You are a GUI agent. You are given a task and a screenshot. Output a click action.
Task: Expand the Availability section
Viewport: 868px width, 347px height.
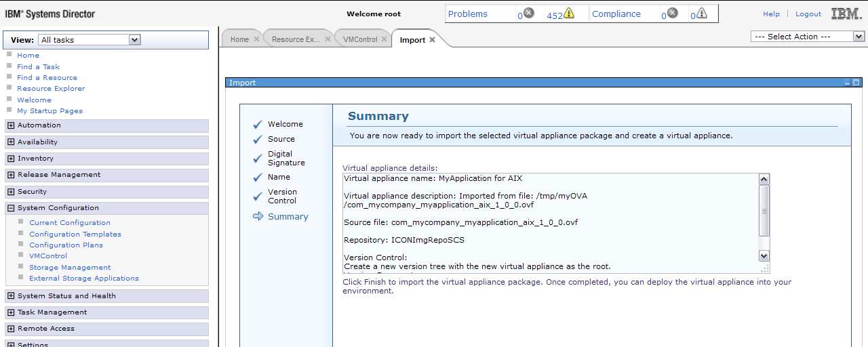point(11,142)
